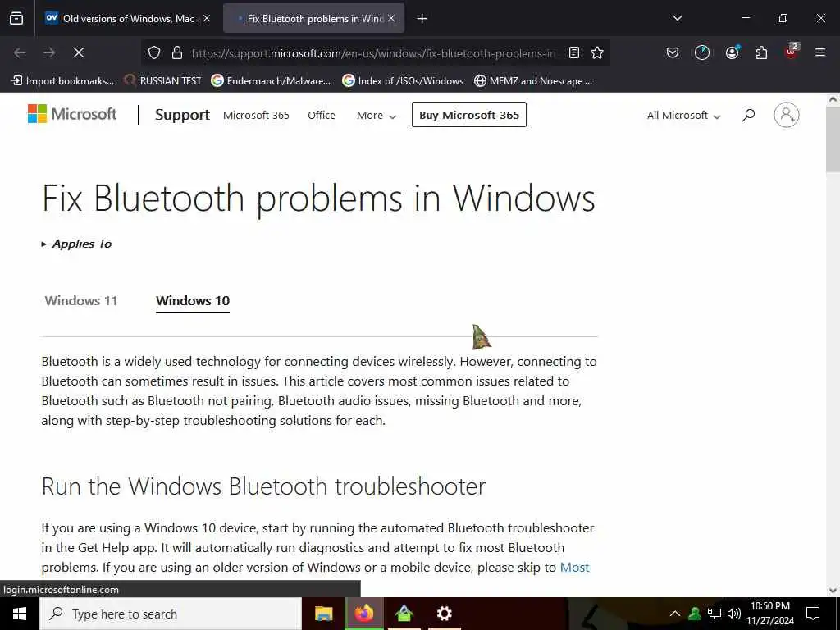Bookmark this page with star icon
Viewport: 840px width, 630px height.
click(597, 52)
